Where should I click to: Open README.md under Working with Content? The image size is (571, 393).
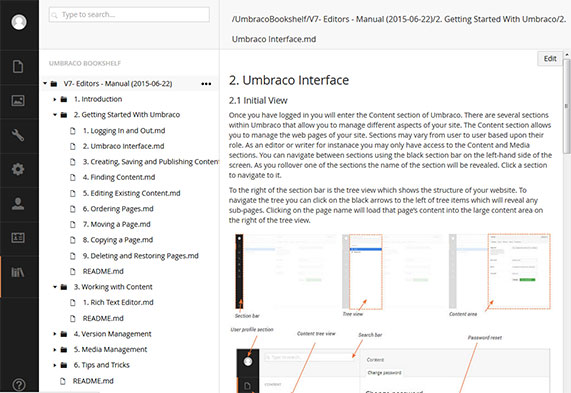click(x=103, y=318)
